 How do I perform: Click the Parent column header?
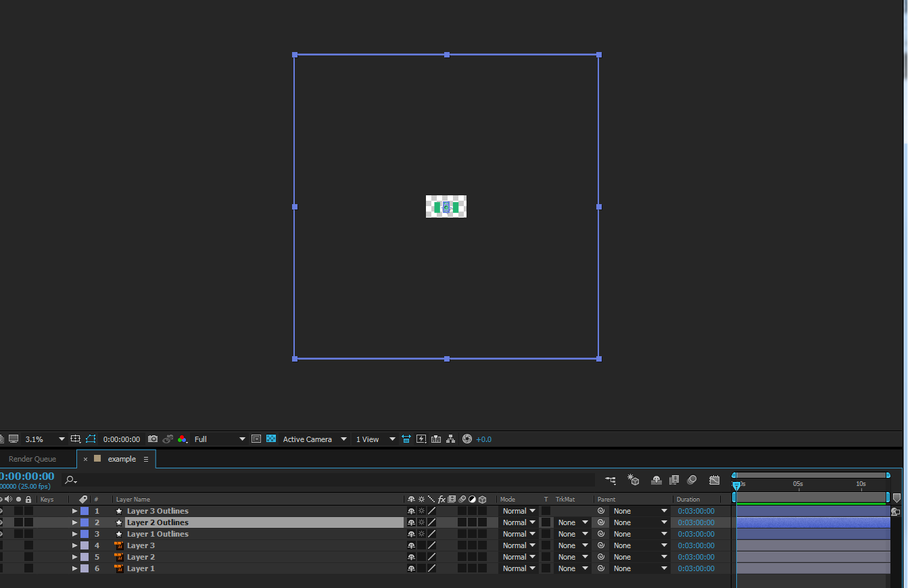click(x=606, y=499)
